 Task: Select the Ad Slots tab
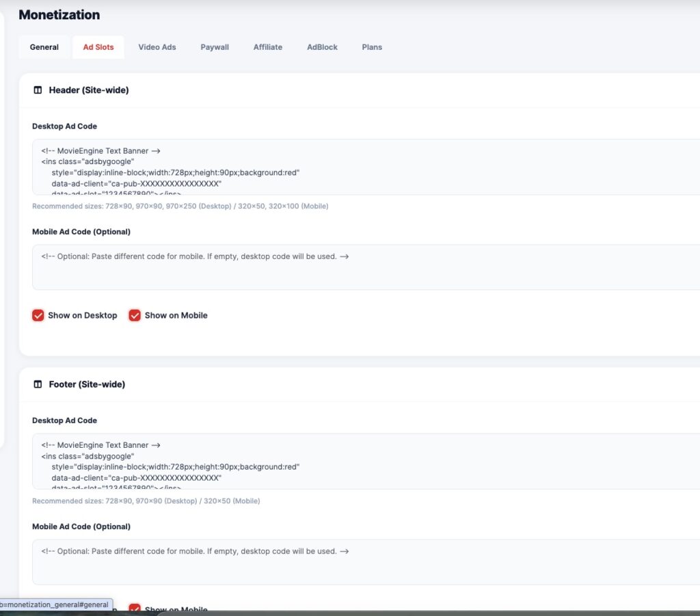[98, 47]
